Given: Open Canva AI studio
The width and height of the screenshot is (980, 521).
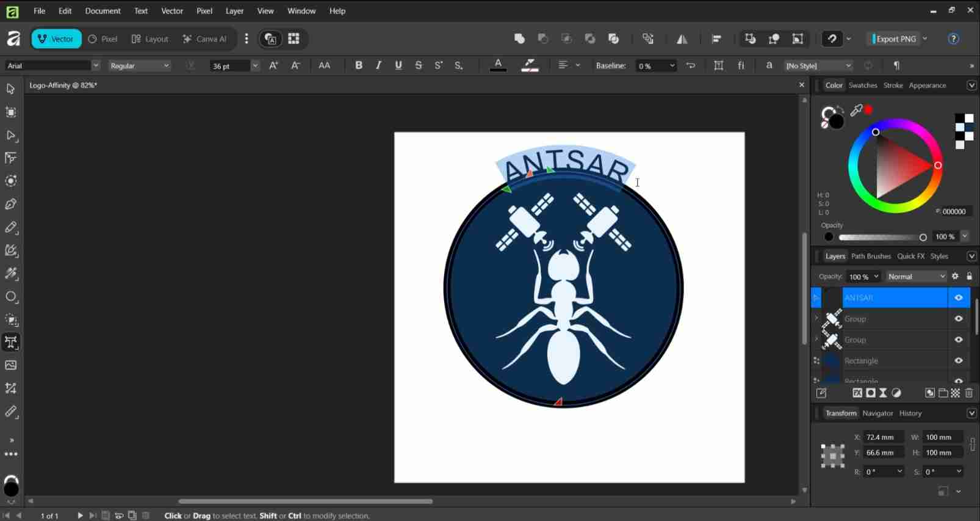Looking at the screenshot, I should [204, 38].
